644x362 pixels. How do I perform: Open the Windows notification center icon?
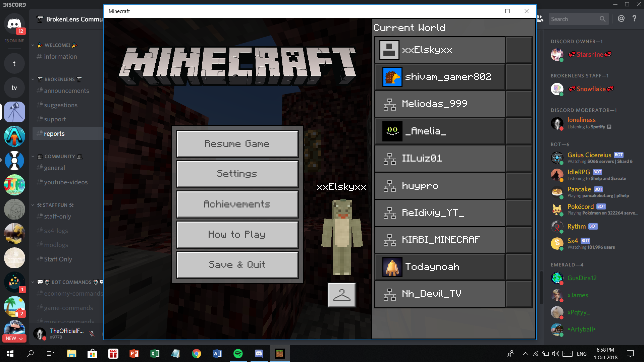(x=630, y=354)
